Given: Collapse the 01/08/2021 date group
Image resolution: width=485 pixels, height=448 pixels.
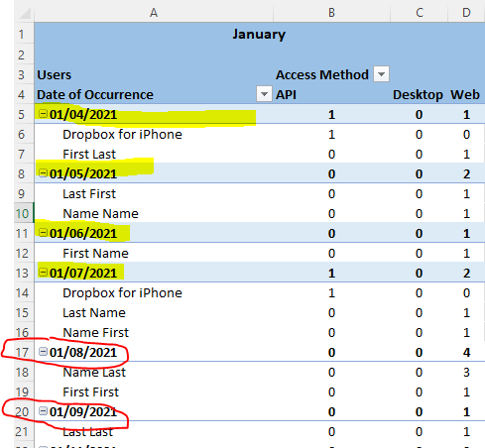Looking at the screenshot, I should [43, 352].
